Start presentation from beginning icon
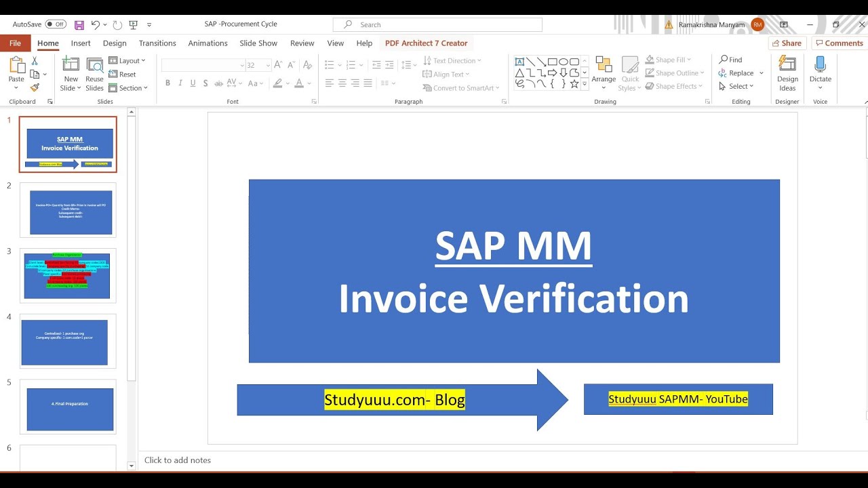This screenshot has height=488, width=868. point(134,24)
